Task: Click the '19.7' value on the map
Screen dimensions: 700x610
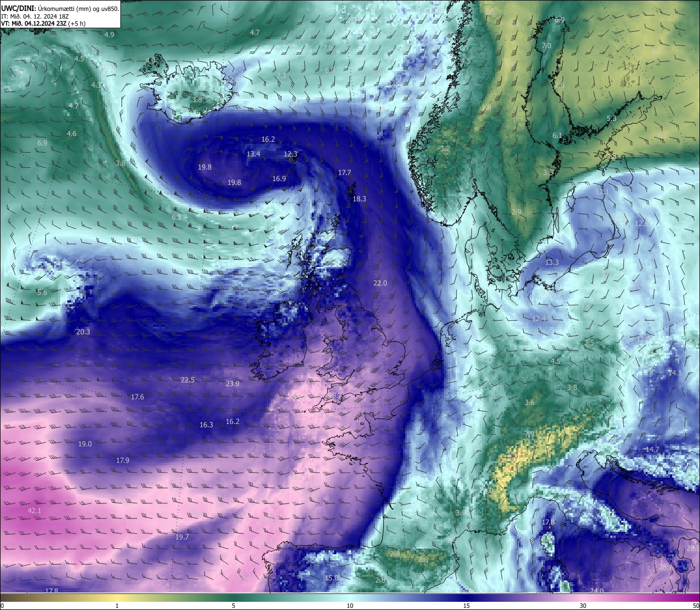Action: [x=182, y=537]
